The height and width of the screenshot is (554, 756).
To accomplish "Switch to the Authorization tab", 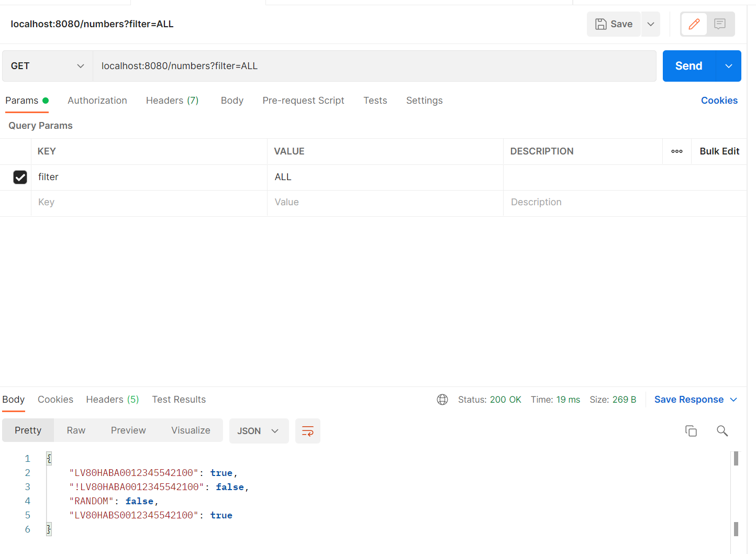I will [97, 101].
